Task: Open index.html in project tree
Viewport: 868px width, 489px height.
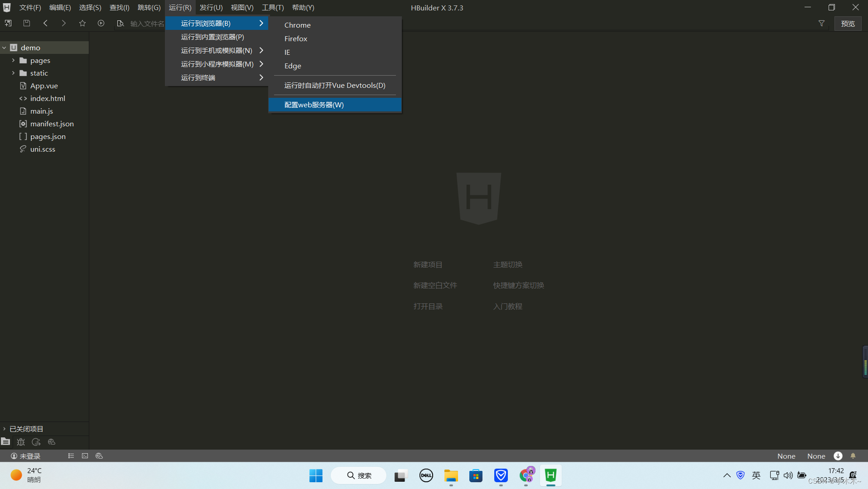Action: coord(48,98)
